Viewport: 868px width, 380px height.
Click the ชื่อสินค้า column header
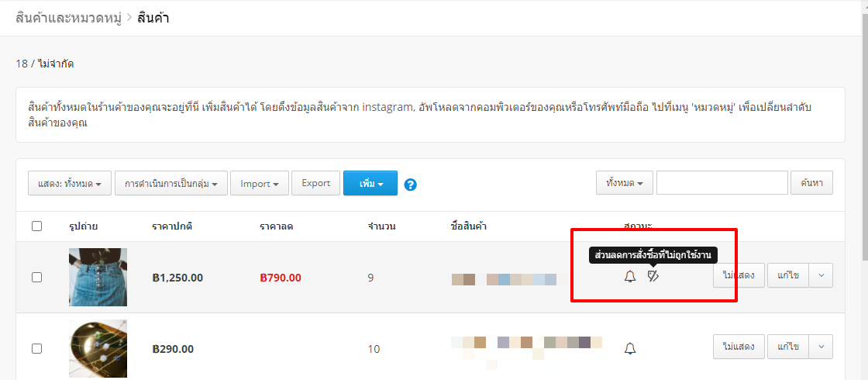[469, 226]
